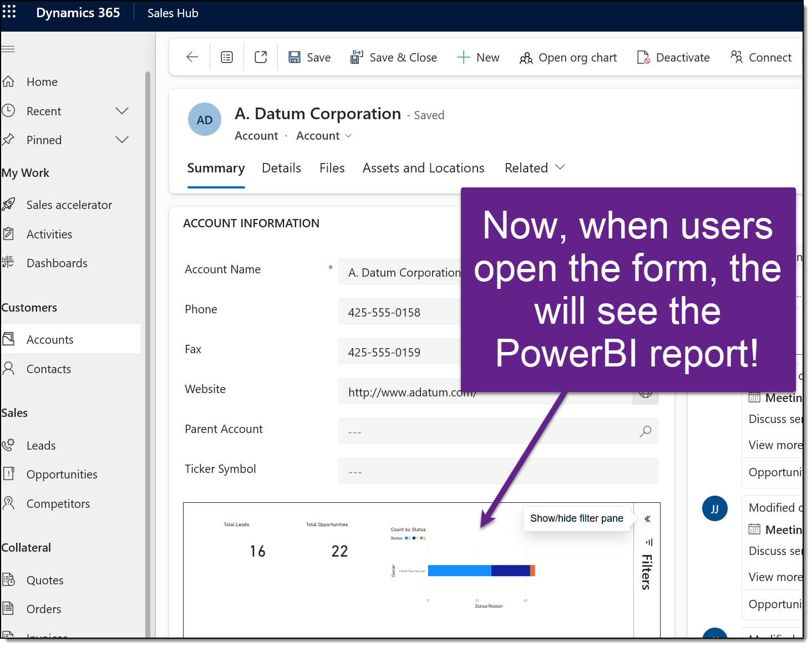The width and height of the screenshot is (812, 647).
Task: Click the sidebar vertical scrollbar
Action: (148, 355)
